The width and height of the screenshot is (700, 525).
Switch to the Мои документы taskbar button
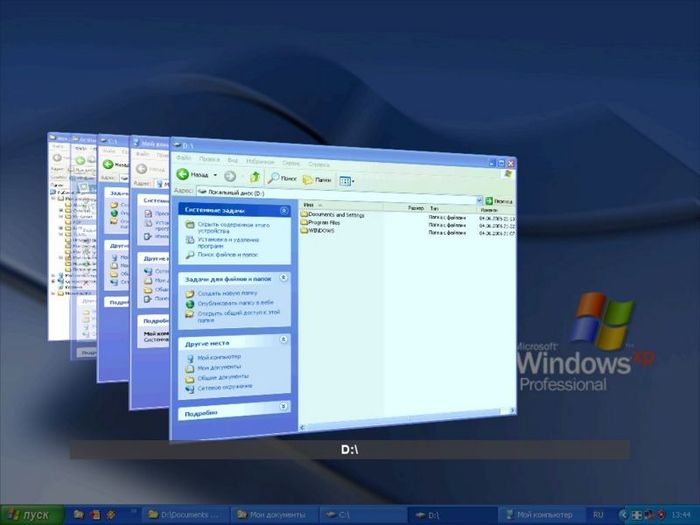tap(275, 515)
